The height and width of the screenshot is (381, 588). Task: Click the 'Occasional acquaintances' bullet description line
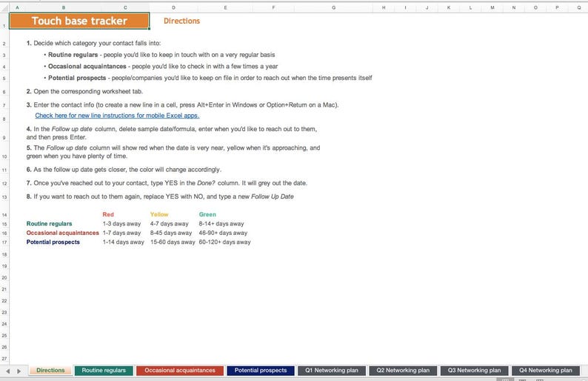point(161,67)
